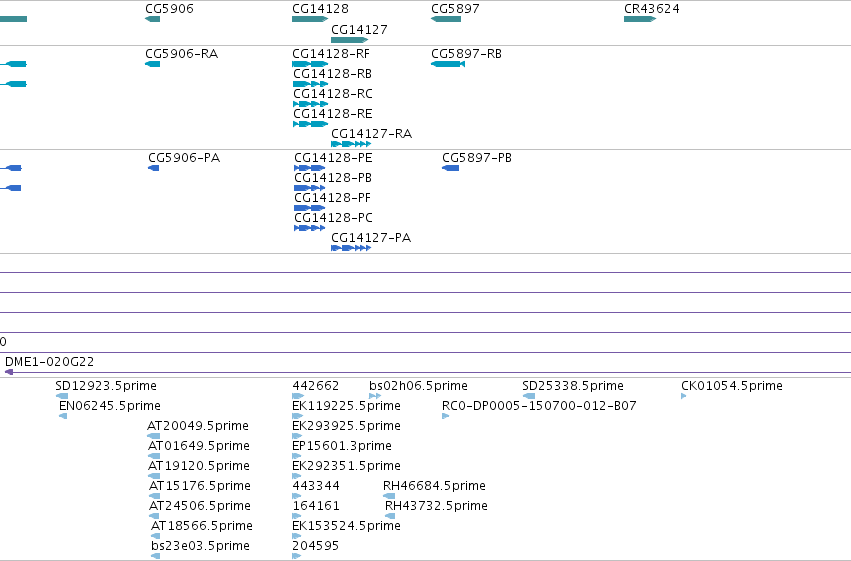This screenshot has width=851, height=561.
Task: Select EST AT15176.5prime
Action: (x=200, y=486)
